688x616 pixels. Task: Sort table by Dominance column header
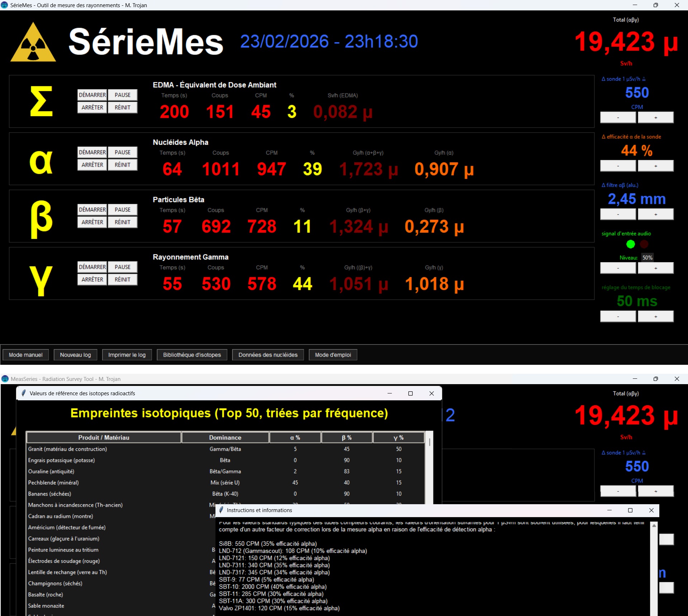tap(225, 438)
